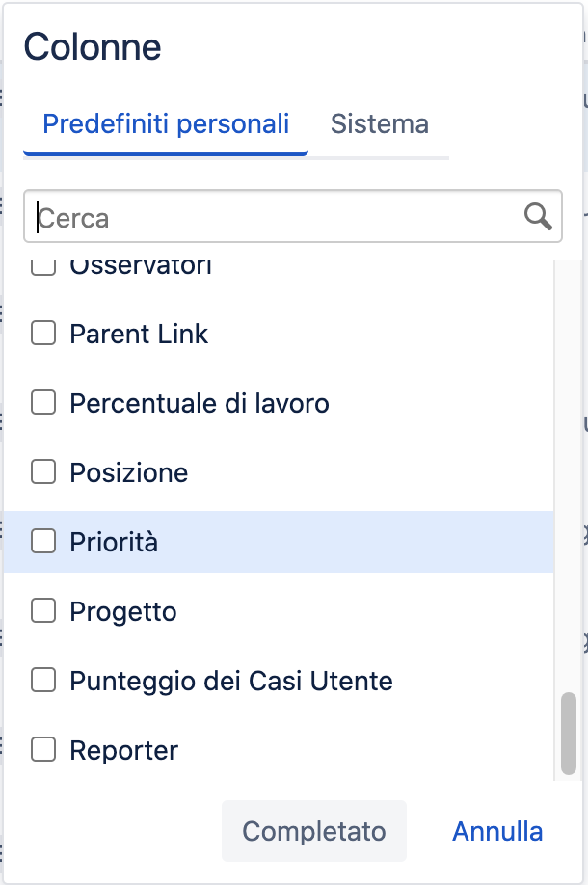Switch to the Sistema tab
Screen dimensions: 588x885
pos(379,123)
